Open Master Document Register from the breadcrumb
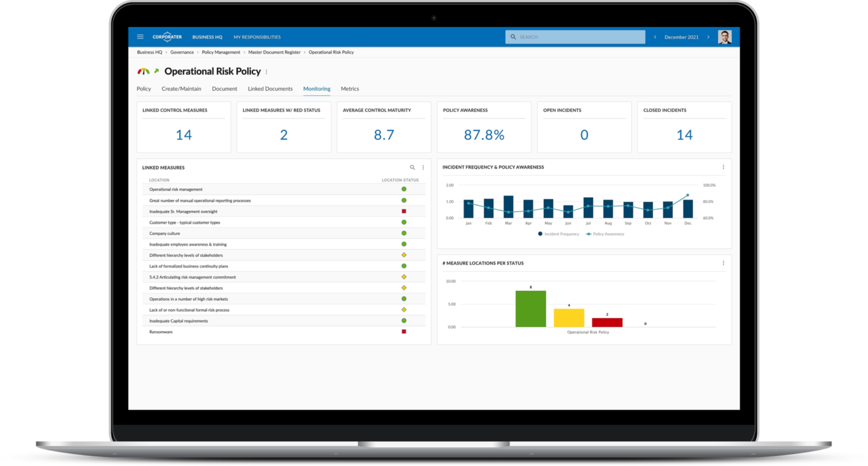The width and height of the screenshot is (868, 466). tap(275, 52)
